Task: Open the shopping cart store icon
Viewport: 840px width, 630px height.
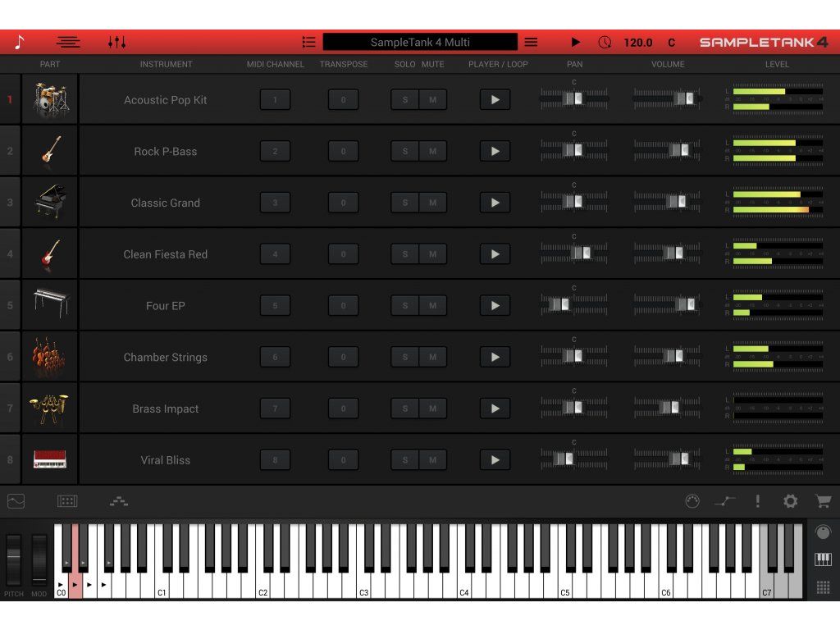Action: click(823, 501)
